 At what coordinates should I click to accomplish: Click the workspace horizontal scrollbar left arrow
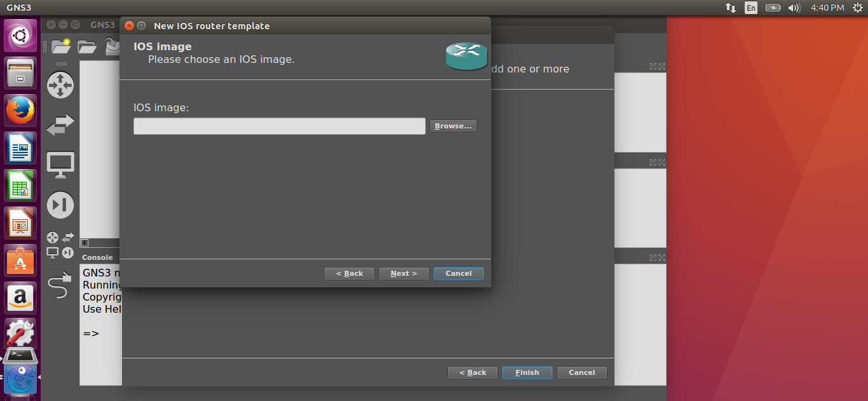tap(85, 243)
